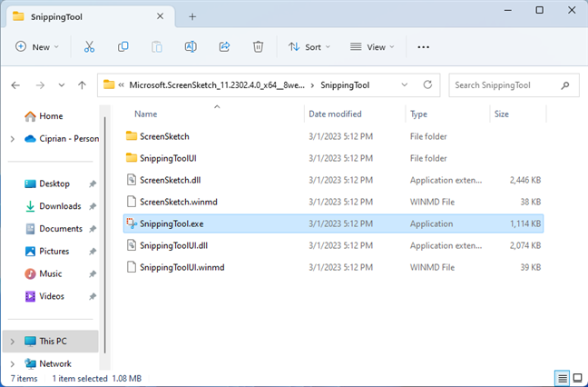The image size is (588, 387).
Task: Open Downloads in the navigation pane
Action: pos(59,206)
